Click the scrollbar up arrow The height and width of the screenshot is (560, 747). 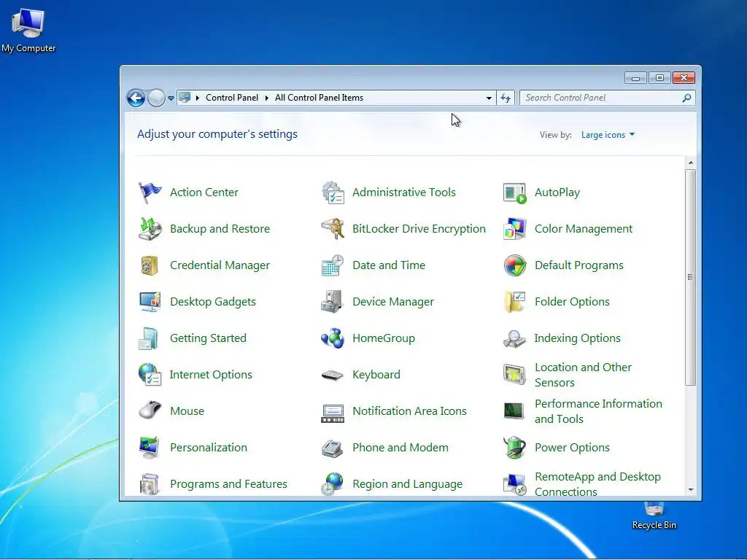690,163
